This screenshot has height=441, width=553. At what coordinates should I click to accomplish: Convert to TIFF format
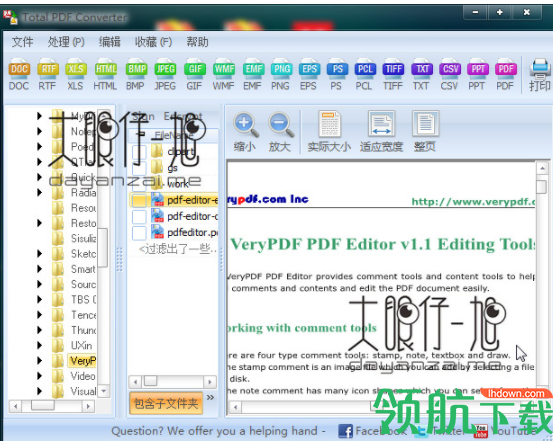point(393,75)
